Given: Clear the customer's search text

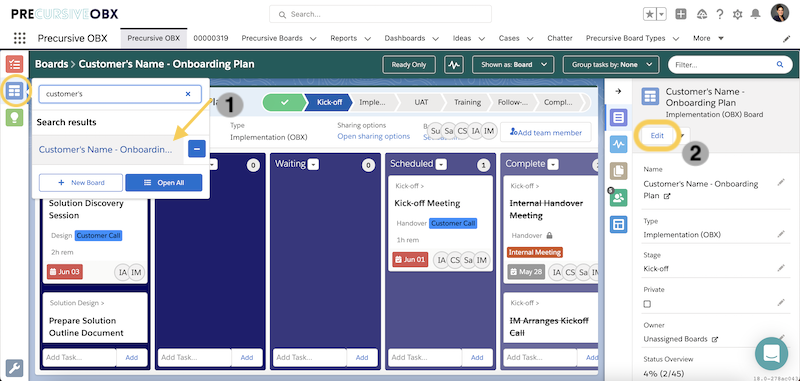Looking at the screenshot, I should pyautogui.click(x=188, y=94).
